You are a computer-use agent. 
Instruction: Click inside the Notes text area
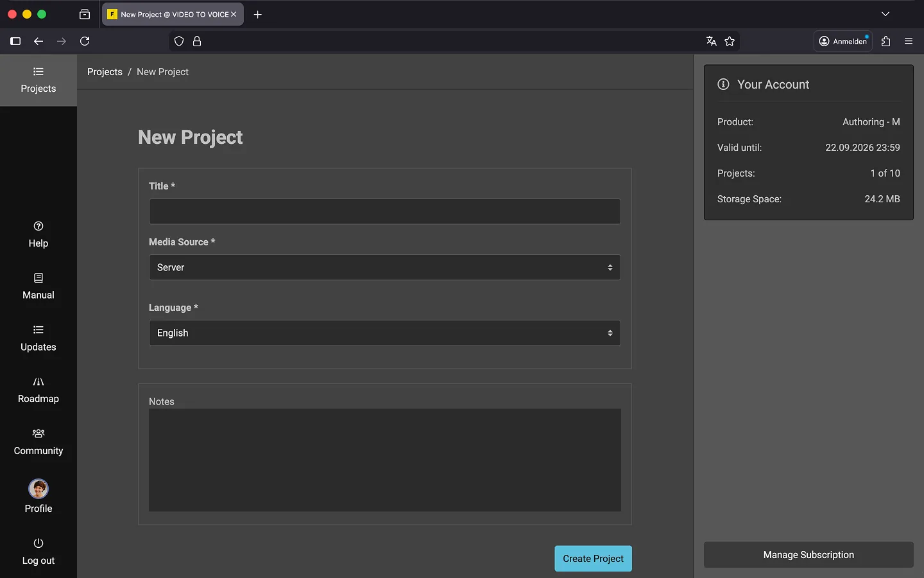pyautogui.click(x=384, y=460)
